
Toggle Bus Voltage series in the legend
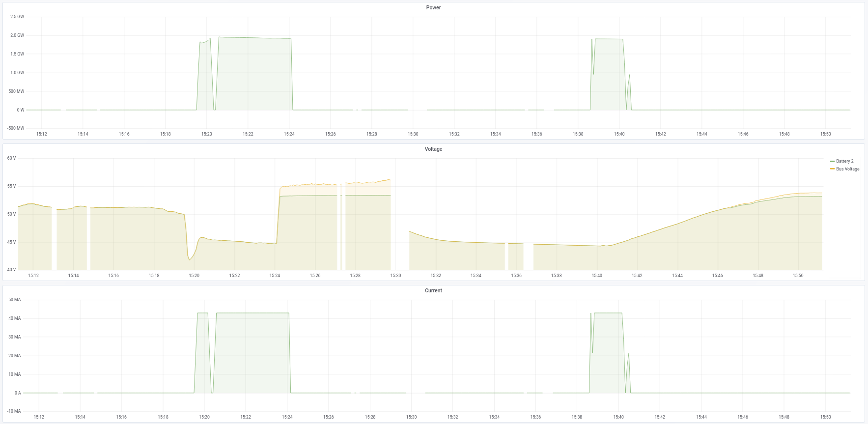coord(847,169)
